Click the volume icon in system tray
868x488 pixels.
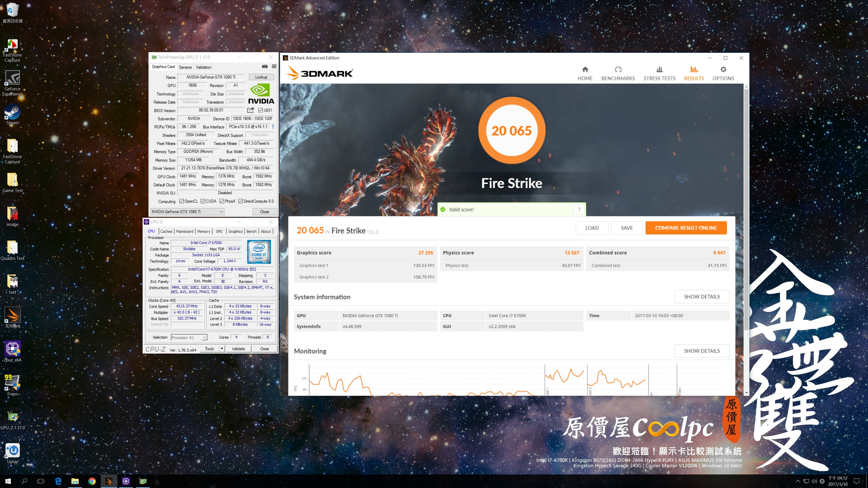tap(814, 481)
